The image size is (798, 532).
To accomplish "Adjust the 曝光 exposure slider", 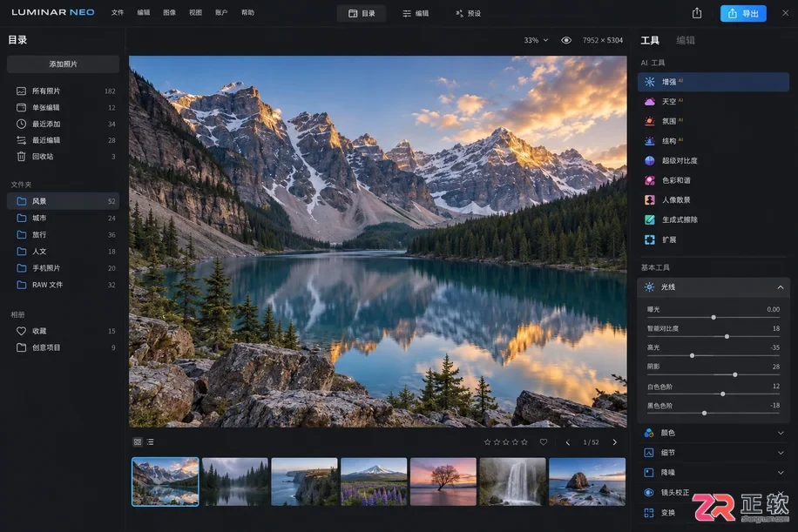I will 713,317.
